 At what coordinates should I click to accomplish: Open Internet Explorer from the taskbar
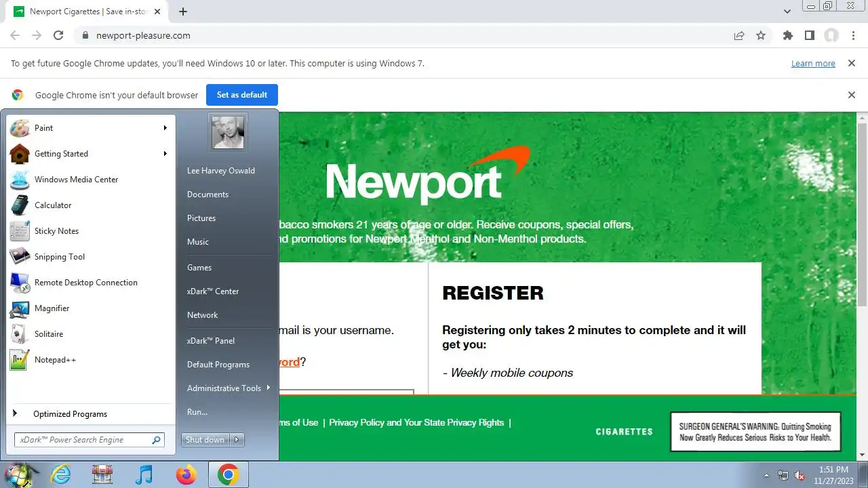(61, 474)
